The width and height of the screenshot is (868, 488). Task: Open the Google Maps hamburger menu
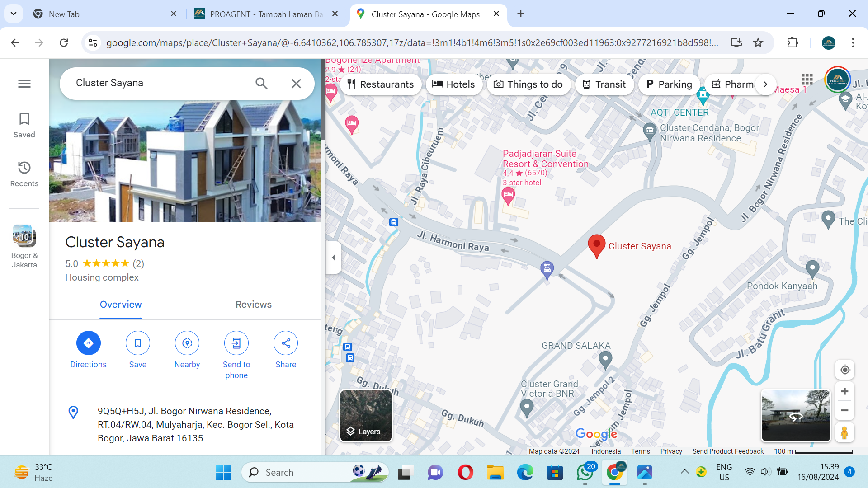point(24,84)
